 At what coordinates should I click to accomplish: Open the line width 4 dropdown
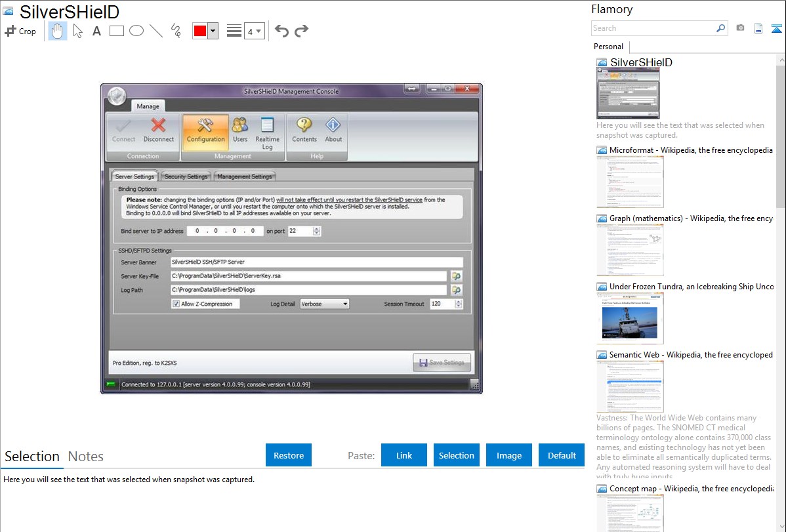tap(254, 31)
